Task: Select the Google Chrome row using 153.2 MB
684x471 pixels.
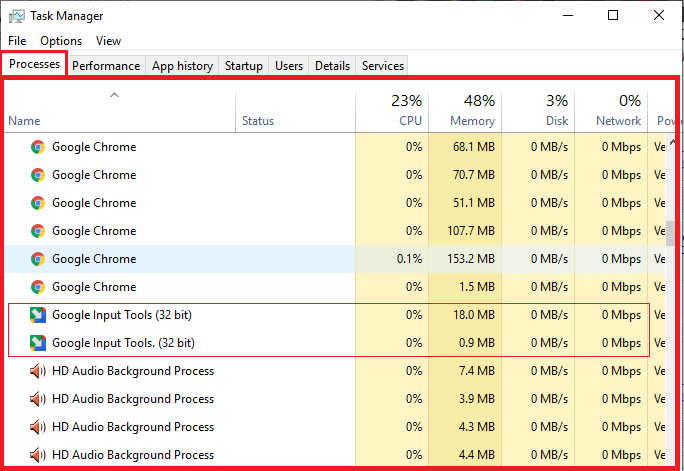Action: (335, 259)
